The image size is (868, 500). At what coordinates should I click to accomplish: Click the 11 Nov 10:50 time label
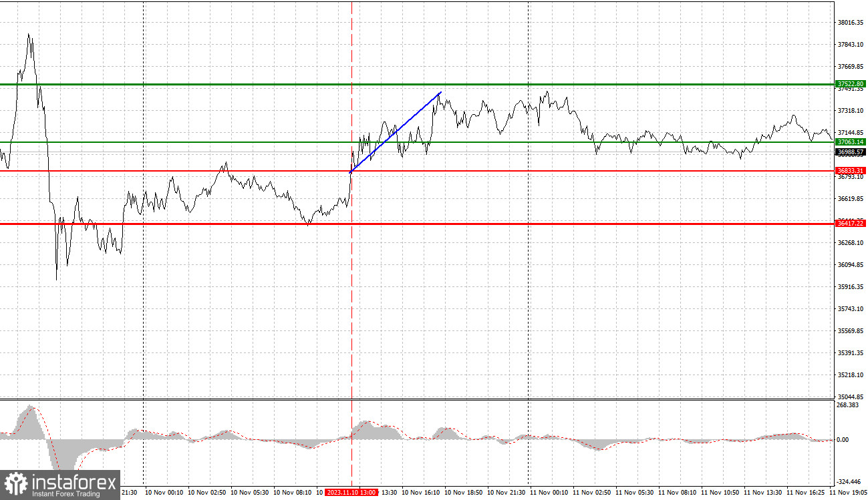[720, 492]
